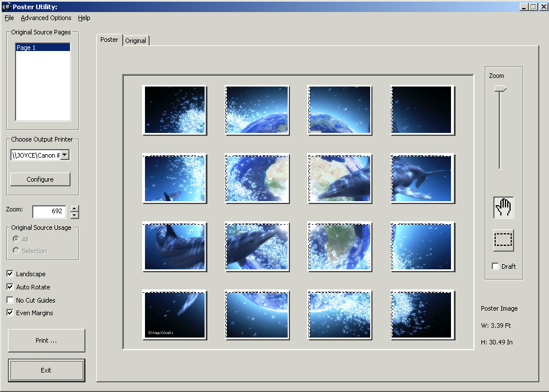Open the File menu
The height and width of the screenshot is (392, 549).
(x=9, y=18)
